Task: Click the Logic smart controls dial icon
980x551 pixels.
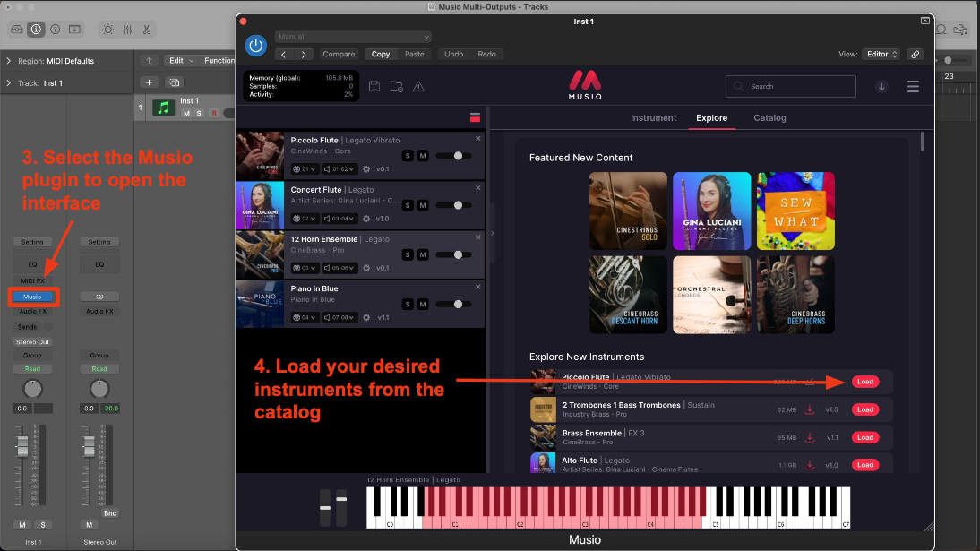Action: 108,30
